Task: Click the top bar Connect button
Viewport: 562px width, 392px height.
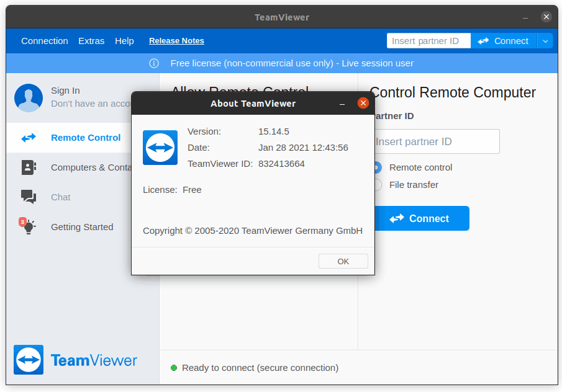Action: coord(504,41)
